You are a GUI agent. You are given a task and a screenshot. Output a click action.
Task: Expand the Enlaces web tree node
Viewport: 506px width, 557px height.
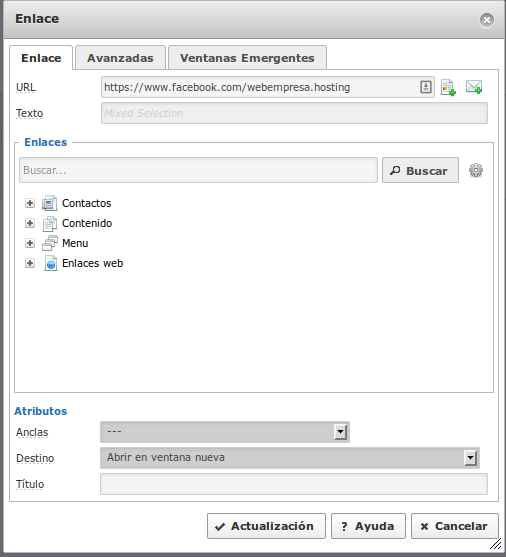(30, 263)
